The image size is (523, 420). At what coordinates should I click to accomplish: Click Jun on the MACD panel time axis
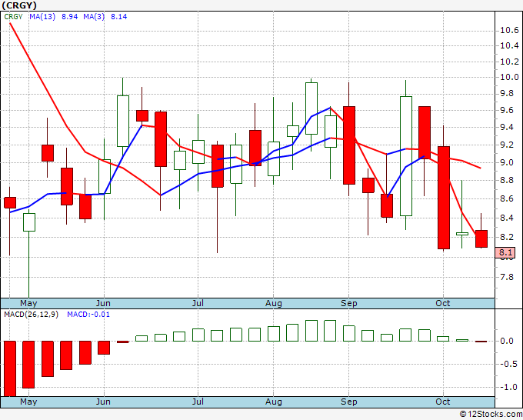[x=103, y=402]
